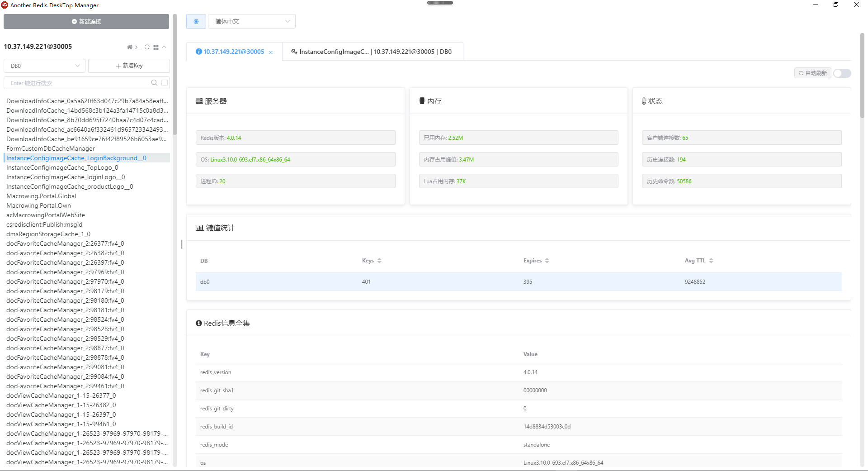Viewport: 868px width, 471px height.
Task: Click info icon on the status tab
Action: click(x=198, y=52)
